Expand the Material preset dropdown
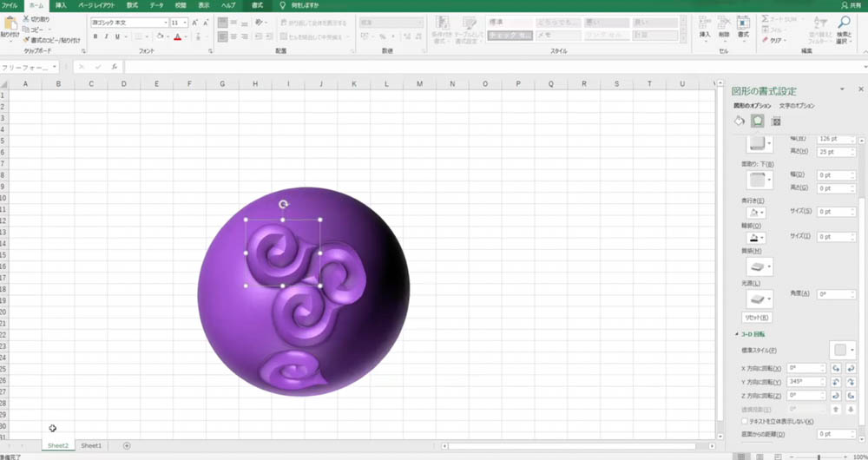The width and height of the screenshot is (868, 460). pos(759,266)
